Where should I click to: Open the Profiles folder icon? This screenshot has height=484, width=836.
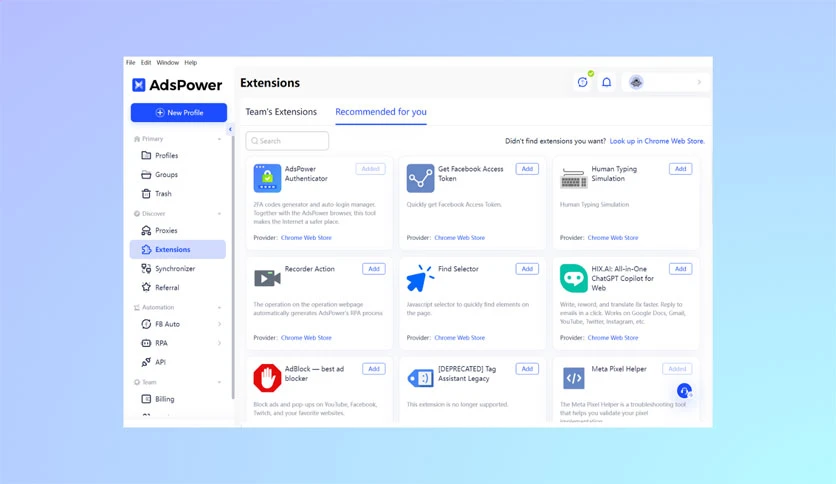click(146, 155)
